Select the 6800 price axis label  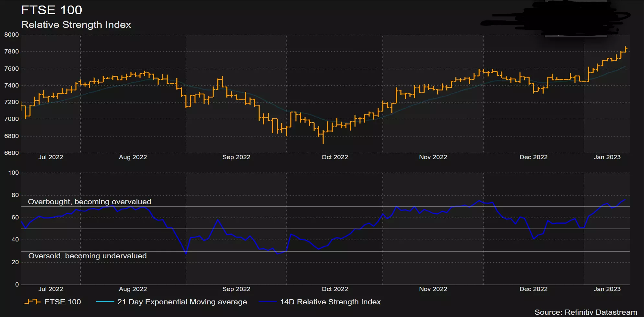coord(11,136)
